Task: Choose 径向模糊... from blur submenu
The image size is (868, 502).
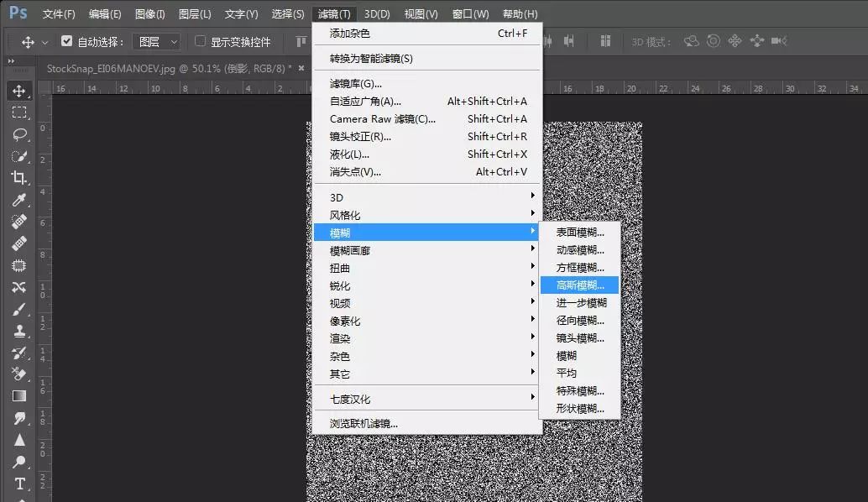Action: pos(579,321)
